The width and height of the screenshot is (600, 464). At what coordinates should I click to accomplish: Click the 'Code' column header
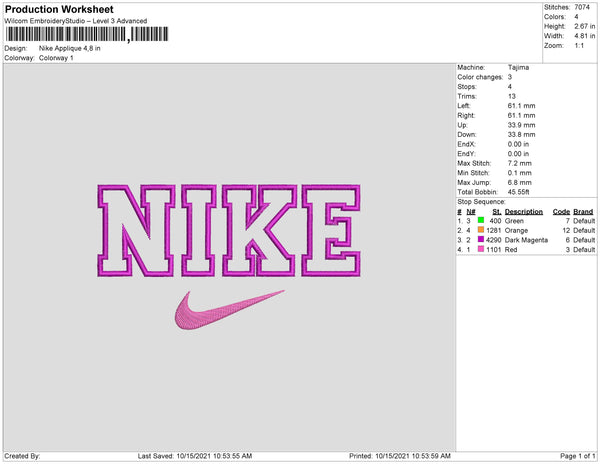561,212
